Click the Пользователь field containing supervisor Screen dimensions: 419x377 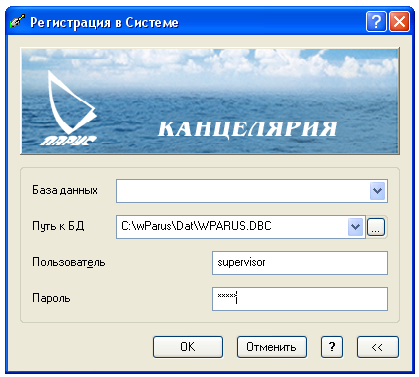(x=300, y=263)
